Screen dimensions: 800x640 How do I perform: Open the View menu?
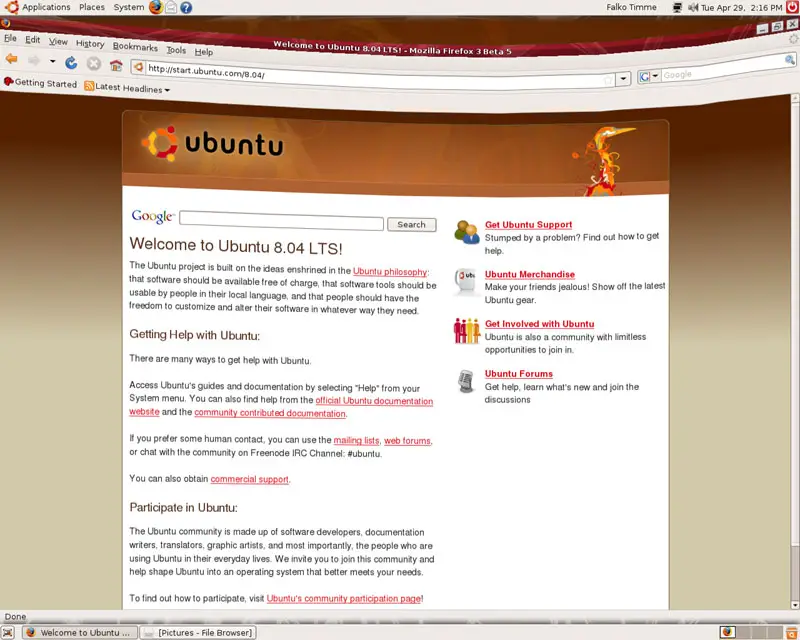[58, 41]
